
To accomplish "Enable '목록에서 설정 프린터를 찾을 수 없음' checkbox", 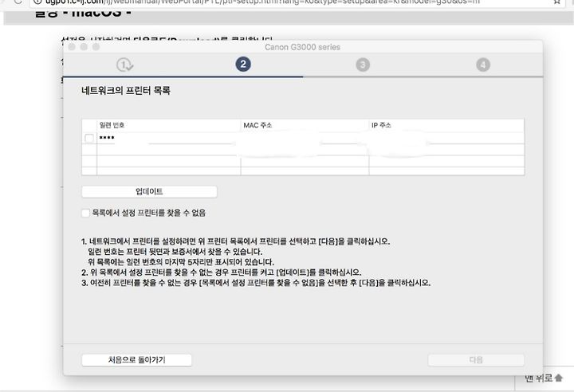I will tap(85, 213).
